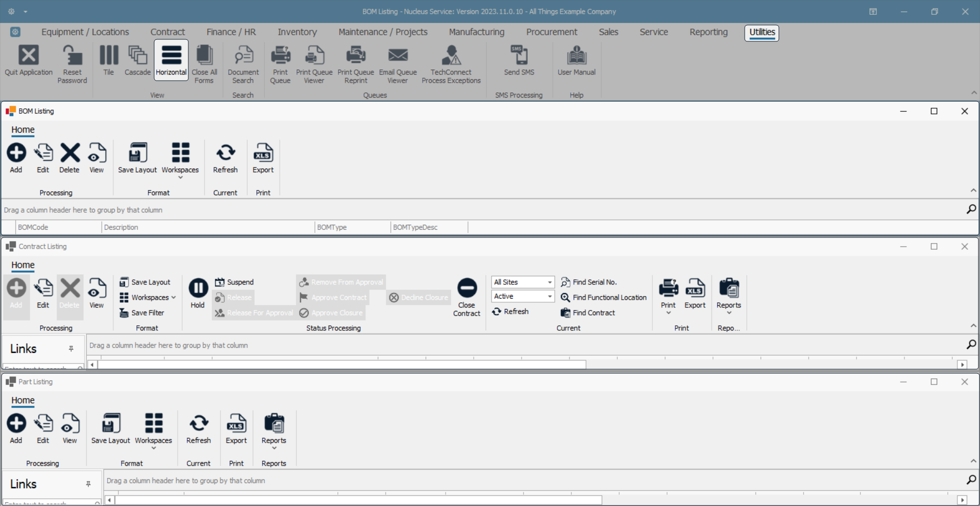Screen dimensions: 980x506
Task: Sort by BOMCode column header
Action: 58,227
